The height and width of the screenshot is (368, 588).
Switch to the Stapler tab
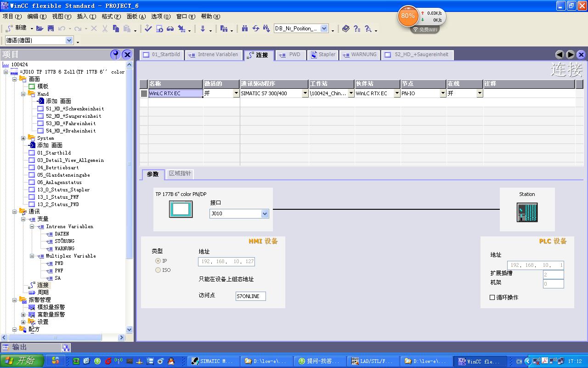pyautogui.click(x=323, y=55)
